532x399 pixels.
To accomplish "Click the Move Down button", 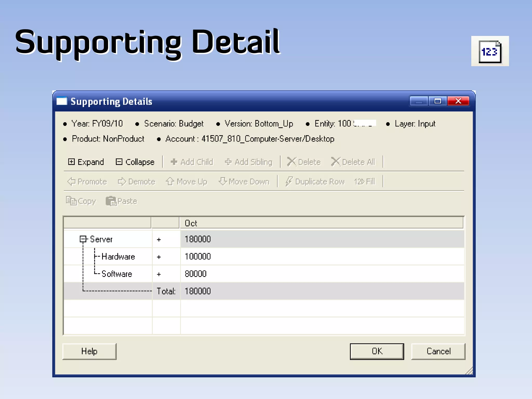I will [x=244, y=181].
